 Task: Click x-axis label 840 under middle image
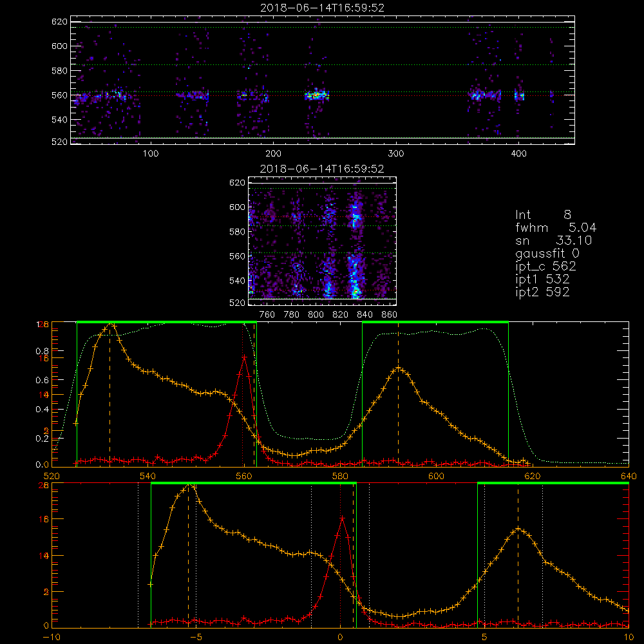(365, 315)
